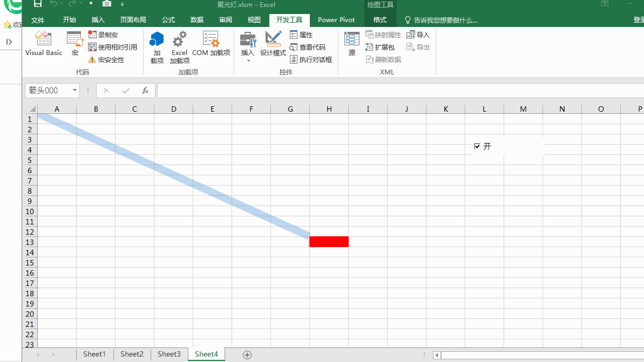Open the 加载项 add-ins button
Viewport: 644px width, 362px height.
tap(157, 47)
